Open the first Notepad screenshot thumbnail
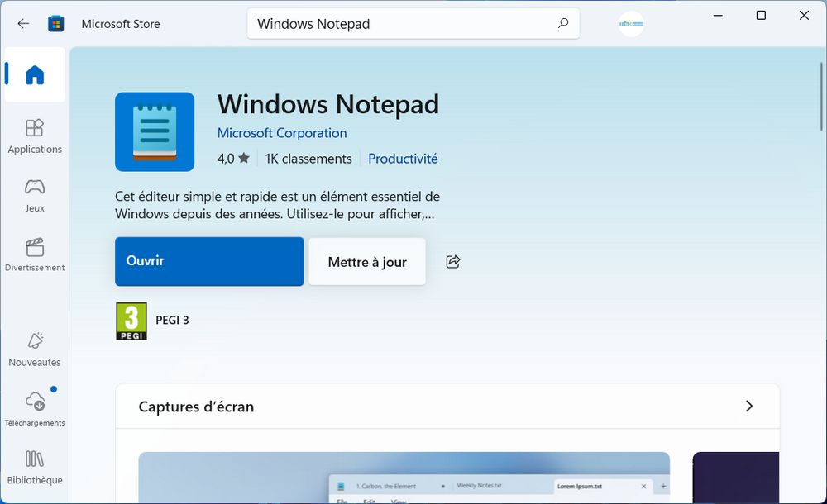Image resolution: width=827 pixels, height=504 pixels. pyautogui.click(x=404, y=478)
